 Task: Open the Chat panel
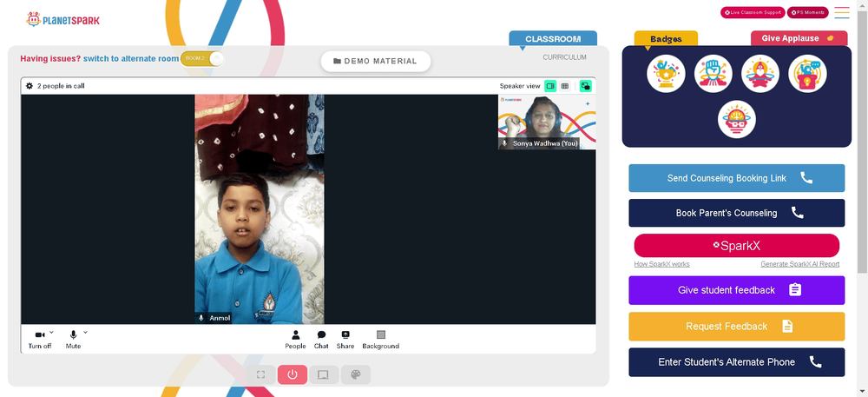click(321, 340)
